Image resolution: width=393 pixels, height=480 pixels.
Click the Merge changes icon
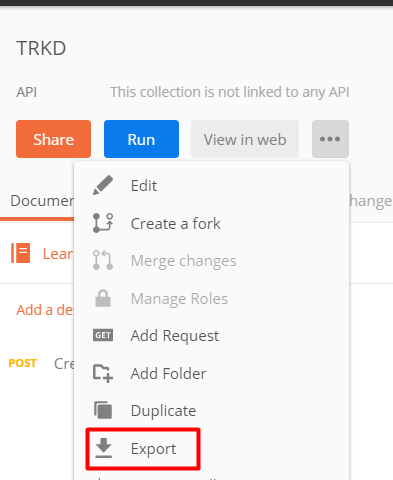click(x=103, y=260)
